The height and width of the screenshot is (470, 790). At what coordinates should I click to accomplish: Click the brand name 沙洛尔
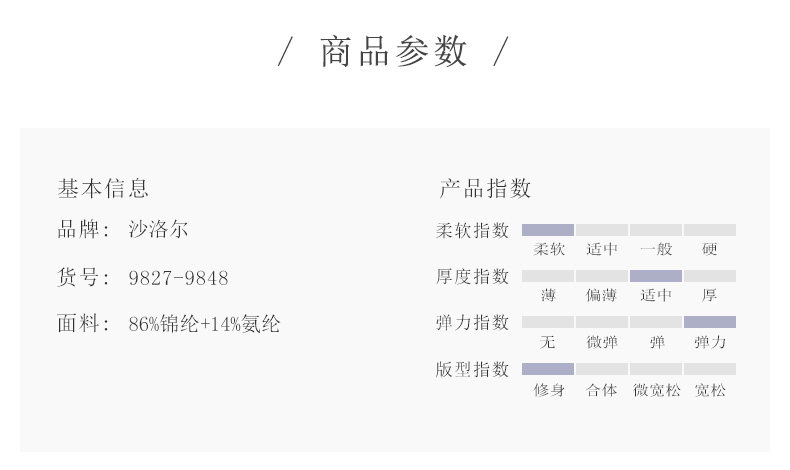[x=158, y=230]
